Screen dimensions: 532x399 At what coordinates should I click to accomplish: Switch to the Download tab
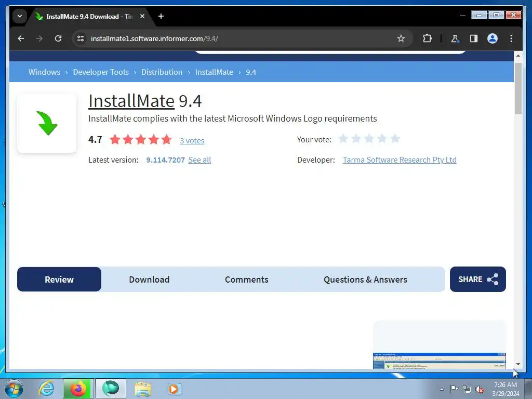pos(149,279)
